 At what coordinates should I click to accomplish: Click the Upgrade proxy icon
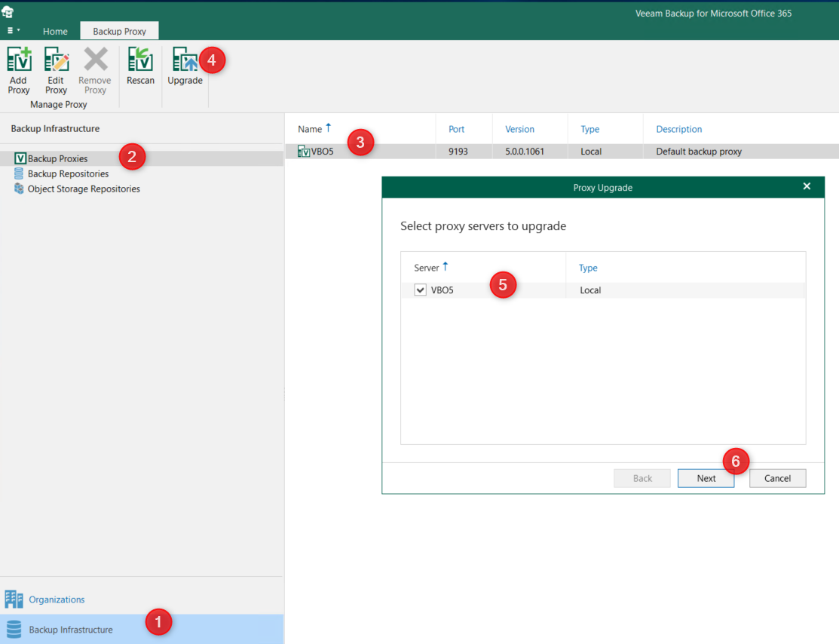pyautogui.click(x=185, y=60)
